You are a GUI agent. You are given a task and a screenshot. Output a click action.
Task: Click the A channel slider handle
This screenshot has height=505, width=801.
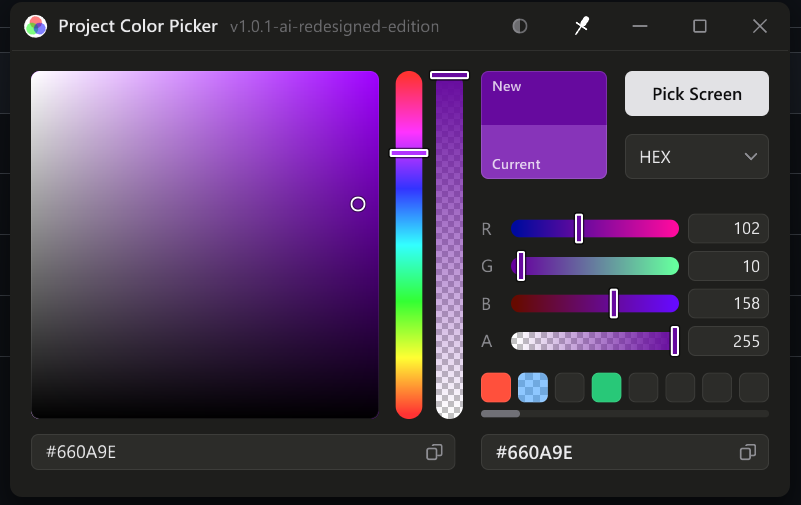tap(674, 341)
